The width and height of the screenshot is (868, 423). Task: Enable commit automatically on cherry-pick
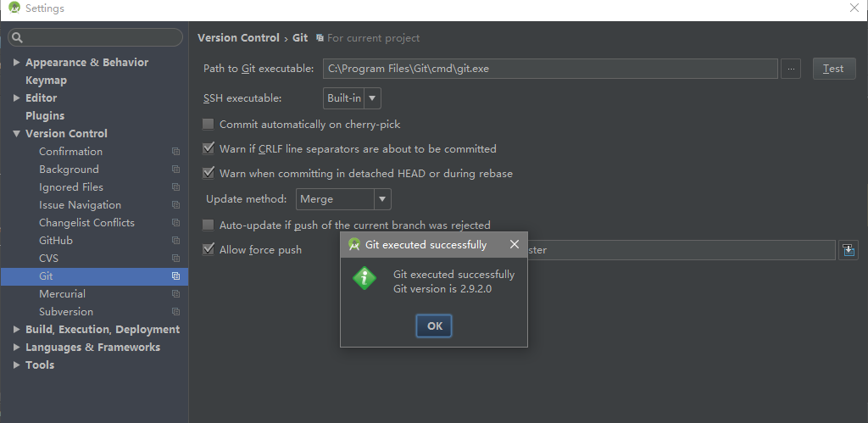pyautogui.click(x=209, y=125)
